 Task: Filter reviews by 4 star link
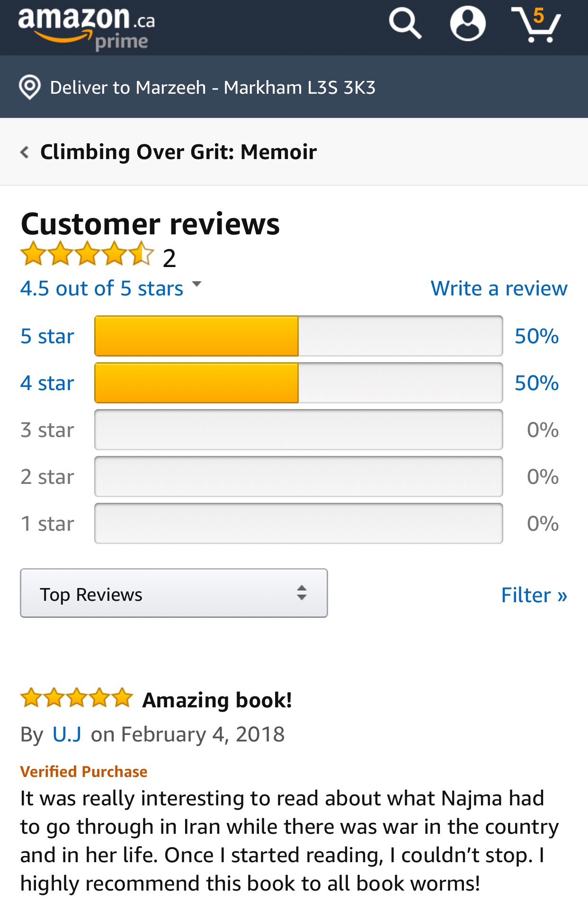[47, 383]
